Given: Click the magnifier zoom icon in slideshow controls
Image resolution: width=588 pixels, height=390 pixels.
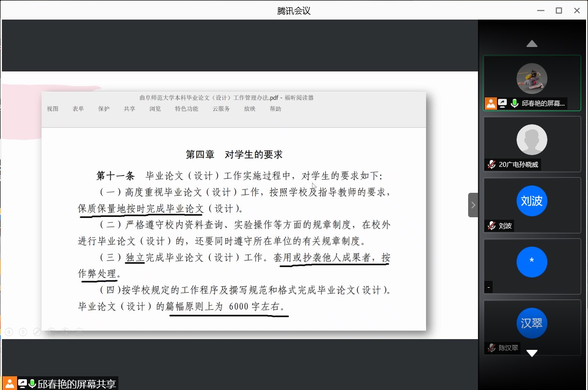Looking at the screenshot, I should 65,332.
